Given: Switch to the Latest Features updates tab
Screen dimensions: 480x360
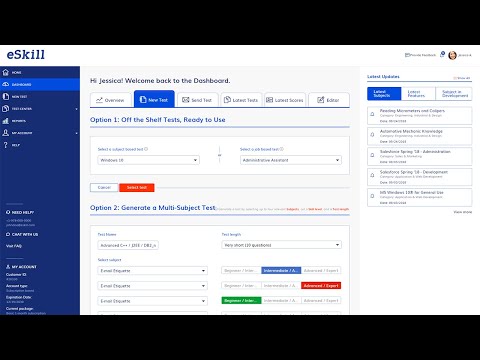Looking at the screenshot, I should (x=418, y=94).
